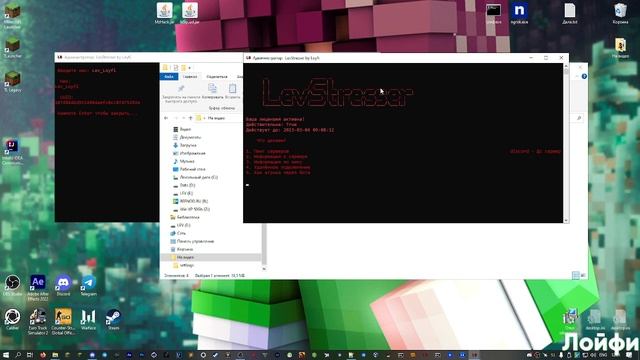Open Windows Start menu
Viewport: 640px width, 360px height.
pos(6,355)
